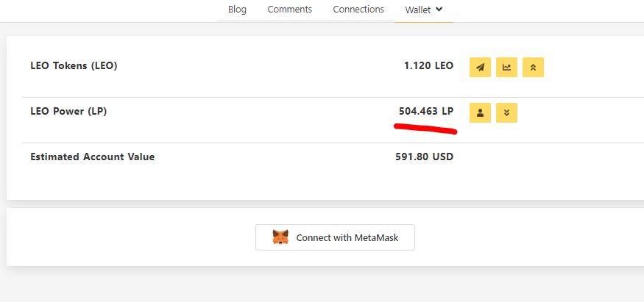This screenshot has height=302, width=644.
Task: Click the LEO Power (LP) label
Action: (68, 111)
